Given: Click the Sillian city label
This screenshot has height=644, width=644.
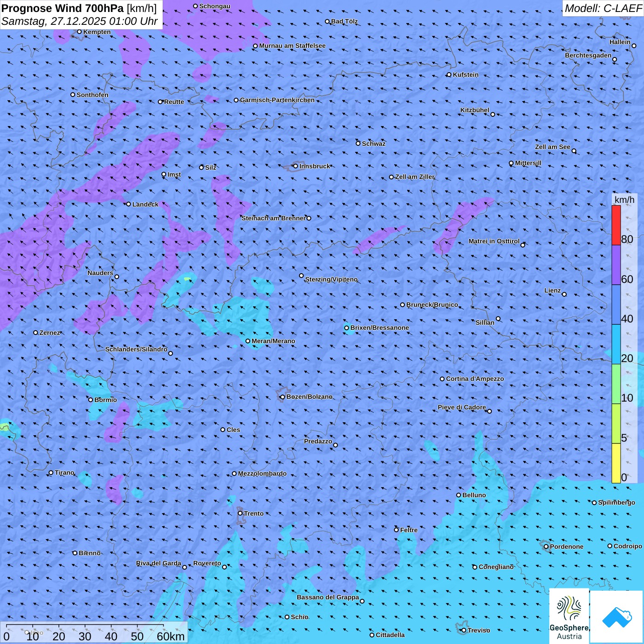Looking at the screenshot, I should pyautogui.click(x=485, y=322).
